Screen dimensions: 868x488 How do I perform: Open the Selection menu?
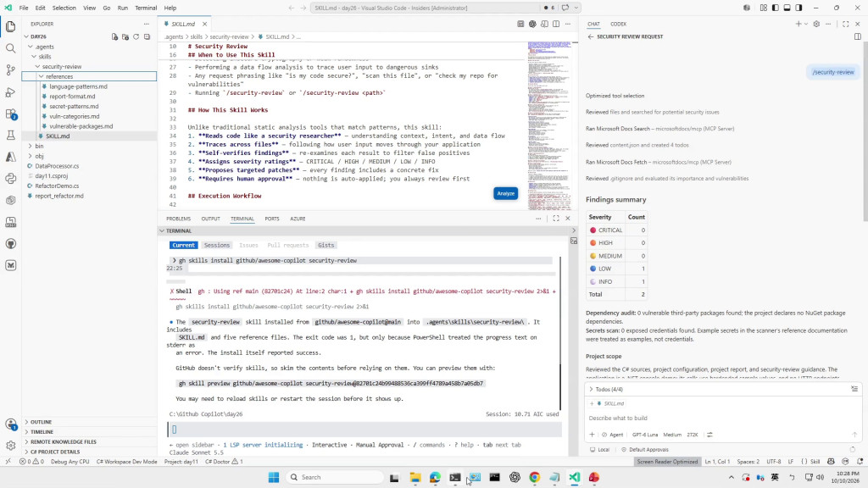tap(64, 8)
